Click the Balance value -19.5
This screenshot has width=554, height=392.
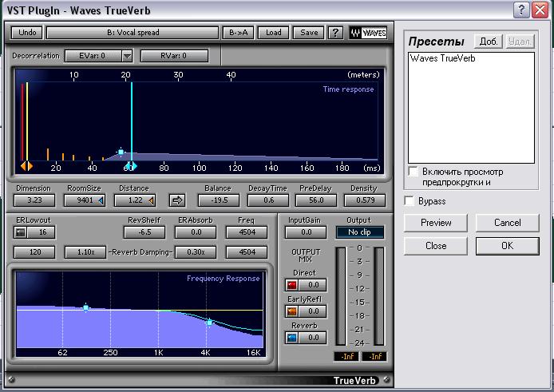219,200
